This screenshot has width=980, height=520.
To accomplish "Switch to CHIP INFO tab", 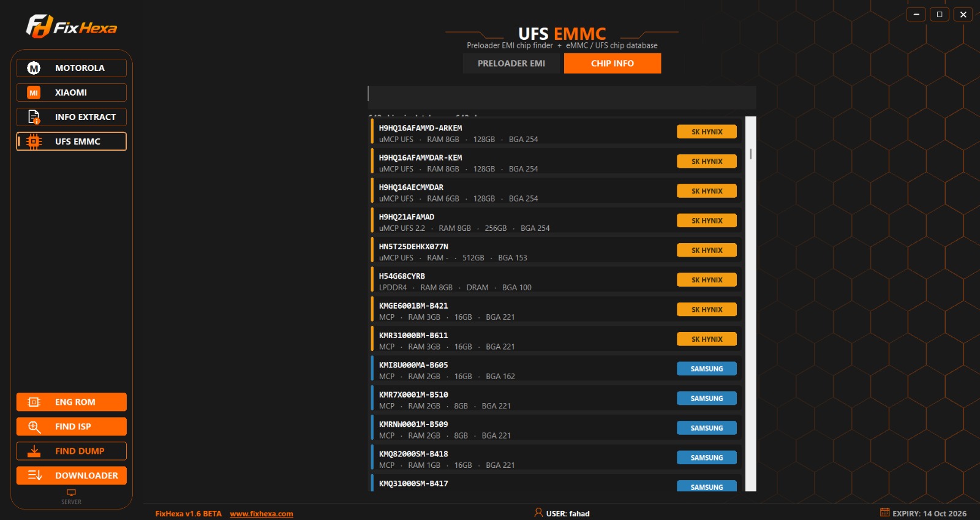I will (x=612, y=64).
